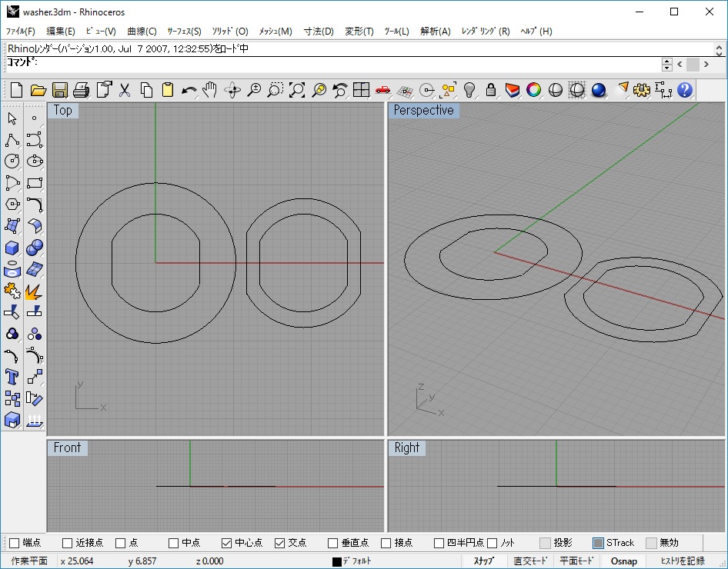Open the Layers panel icon

click(x=512, y=90)
